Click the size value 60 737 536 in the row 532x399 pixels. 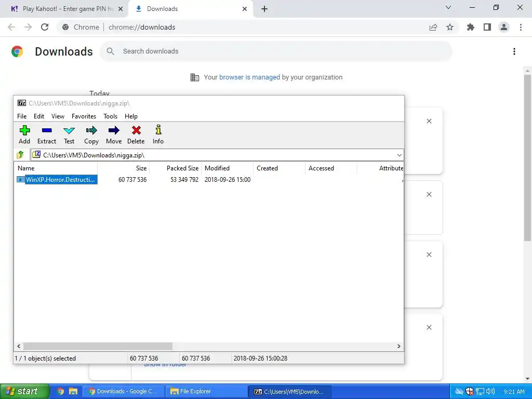(x=132, y=179)
